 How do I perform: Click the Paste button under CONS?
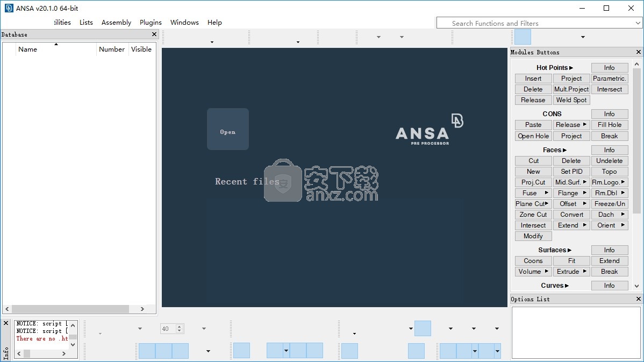click(x=533, y=124)
